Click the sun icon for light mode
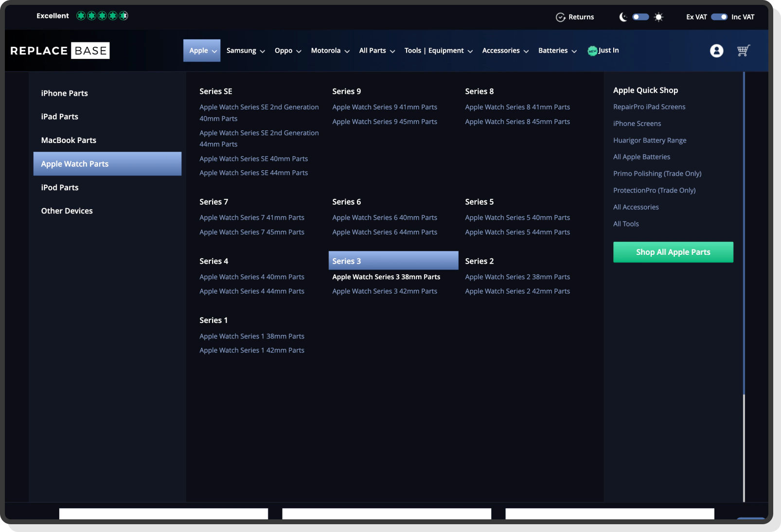781x532 pixels. point(658,17)
